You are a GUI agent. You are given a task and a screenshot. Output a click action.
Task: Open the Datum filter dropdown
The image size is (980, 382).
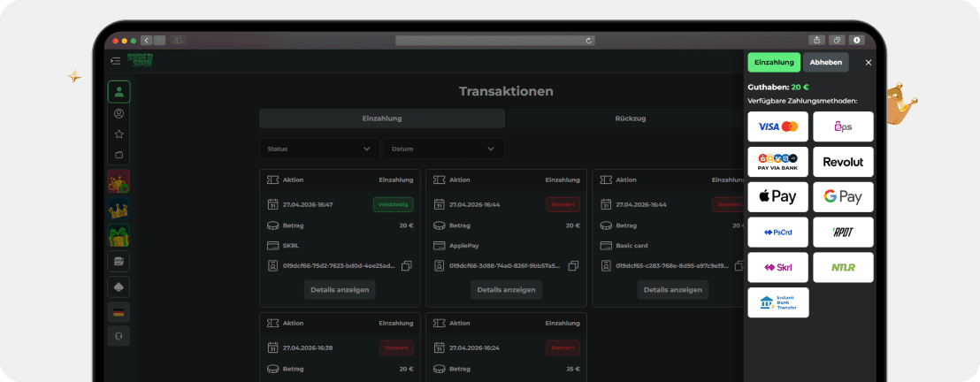pos(444,149)
